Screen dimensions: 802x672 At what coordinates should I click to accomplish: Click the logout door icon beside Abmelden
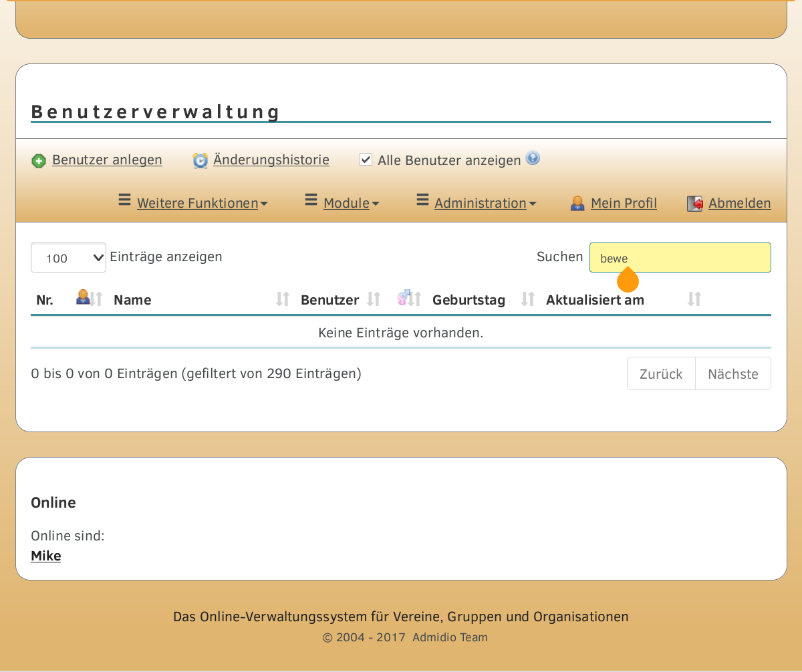tap(694, 204)
